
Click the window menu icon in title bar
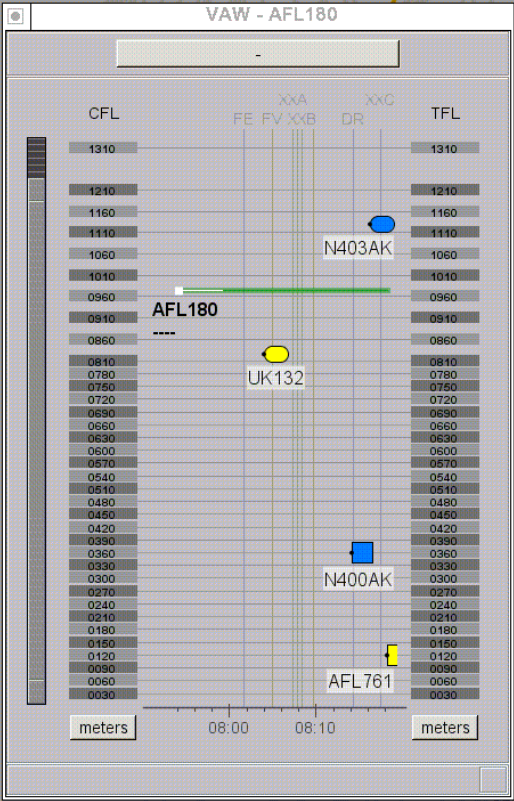(15, 16)
